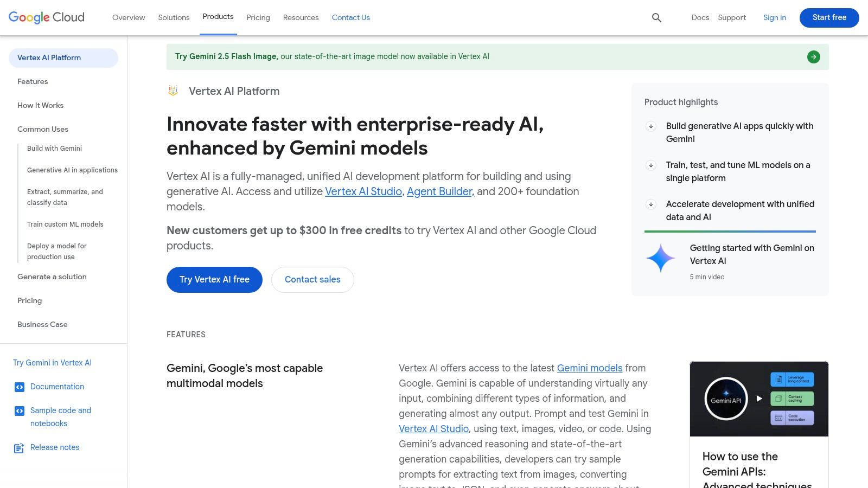Select Contact Us in the header
This screenshot has width=868, height=488.
tap(350, 17)
